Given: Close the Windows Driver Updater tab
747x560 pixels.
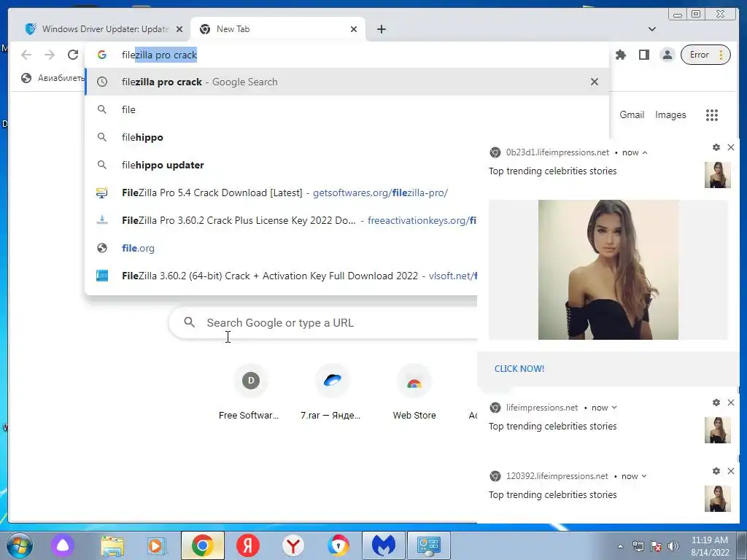Looking at the screenshot, I should pyautogui.click(x=179, y=29).
